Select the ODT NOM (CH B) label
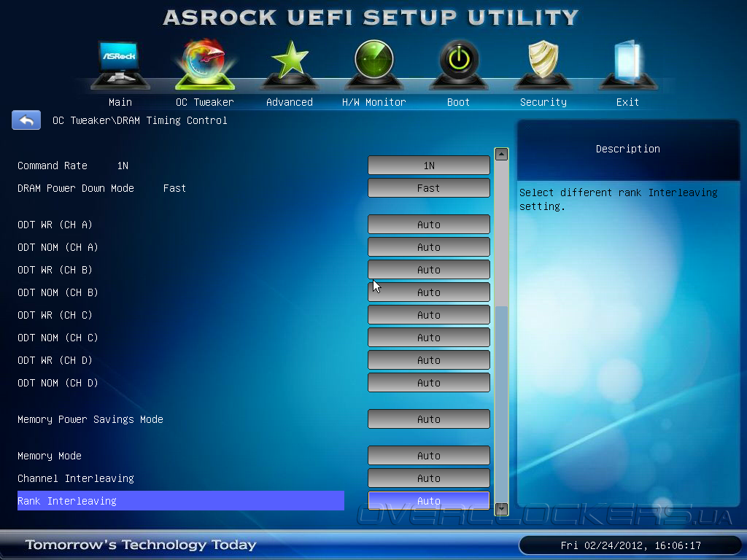The height and width of the screenshot is (560, 747). [x=58, y=292]
